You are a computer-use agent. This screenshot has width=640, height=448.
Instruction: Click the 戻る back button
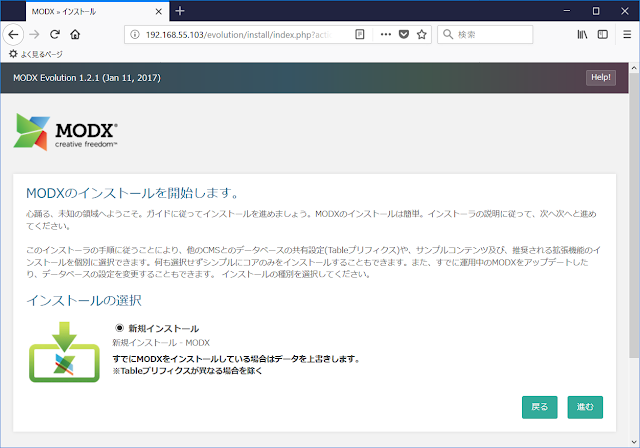tap(540, 407)
